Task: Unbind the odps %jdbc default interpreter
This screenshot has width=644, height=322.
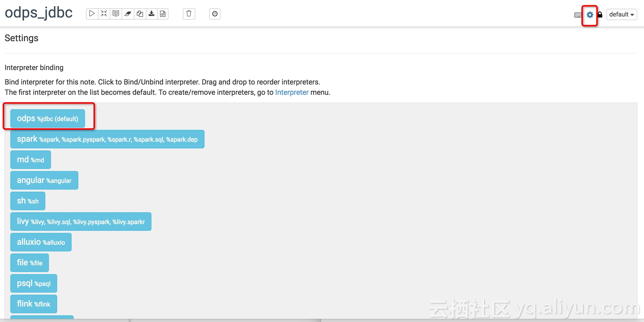Action: tap(48, 118)
